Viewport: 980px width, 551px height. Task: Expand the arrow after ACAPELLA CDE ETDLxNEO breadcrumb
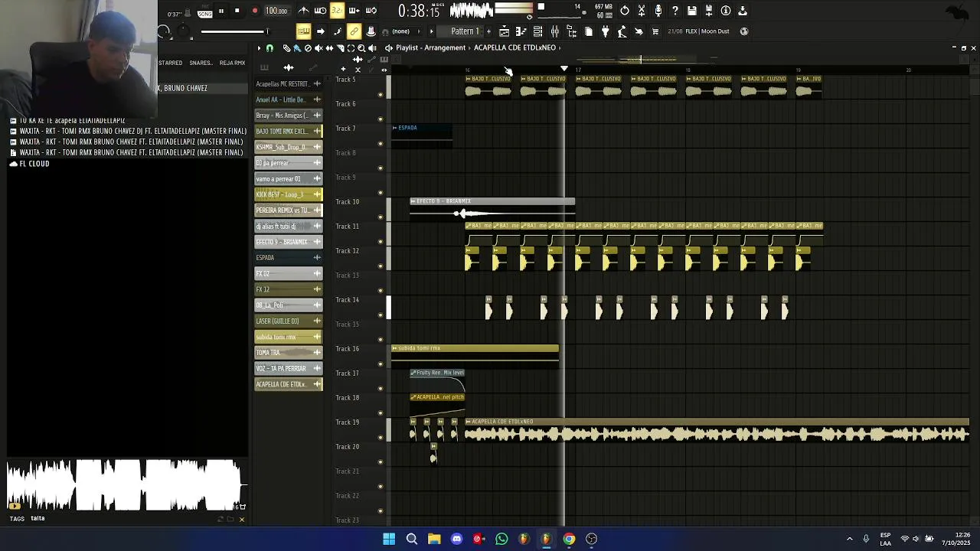click(x=560, y=47)
